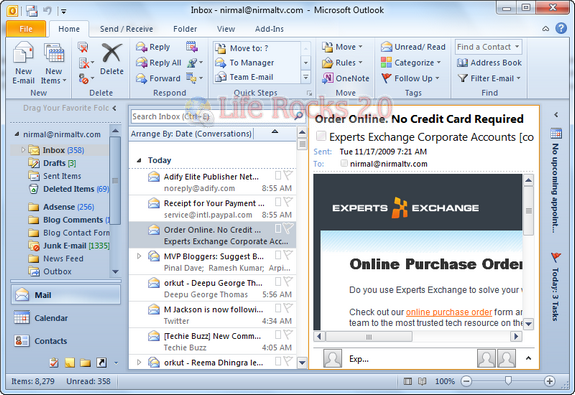Open the Junk e-mail options icon

pos(86,78)
